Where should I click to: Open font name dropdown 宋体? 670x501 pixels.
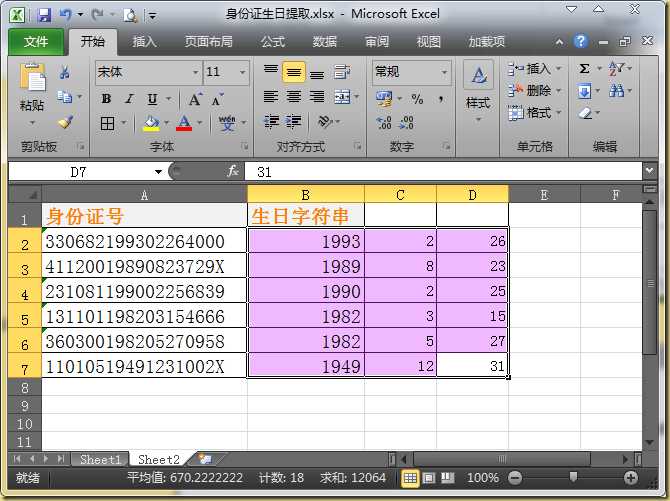195,72
